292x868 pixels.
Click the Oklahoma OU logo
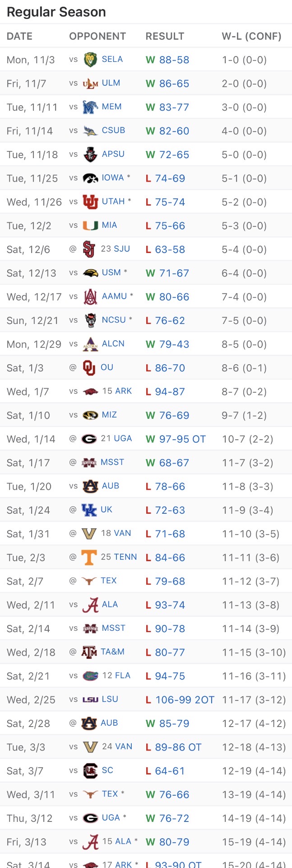tap(89, 368)
